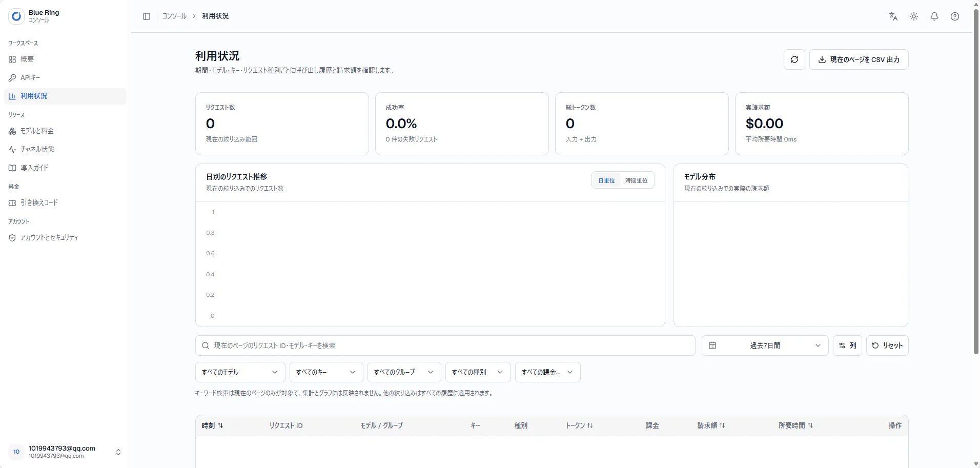Open the すべてのキー dropdown
This screenshot has height=468, width=980.
[326, 372]
